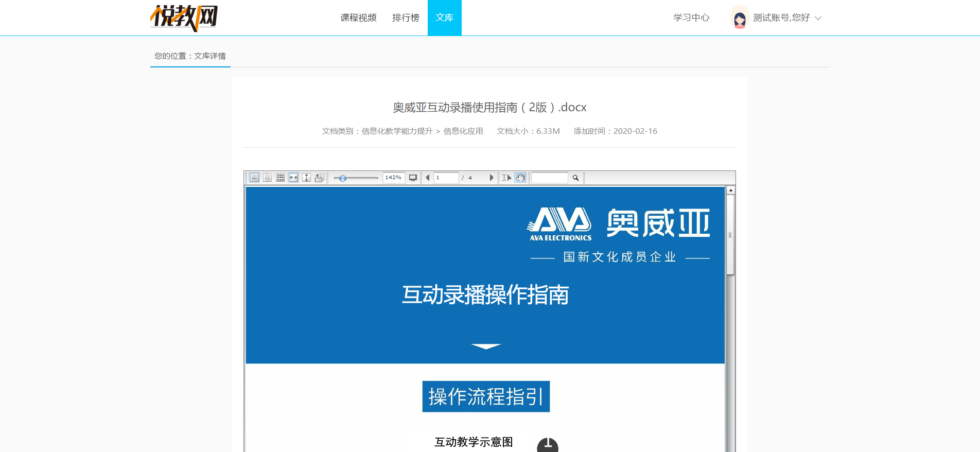Click the document search text box
This screenshot has width=980, height=452.
coord(550,178)
